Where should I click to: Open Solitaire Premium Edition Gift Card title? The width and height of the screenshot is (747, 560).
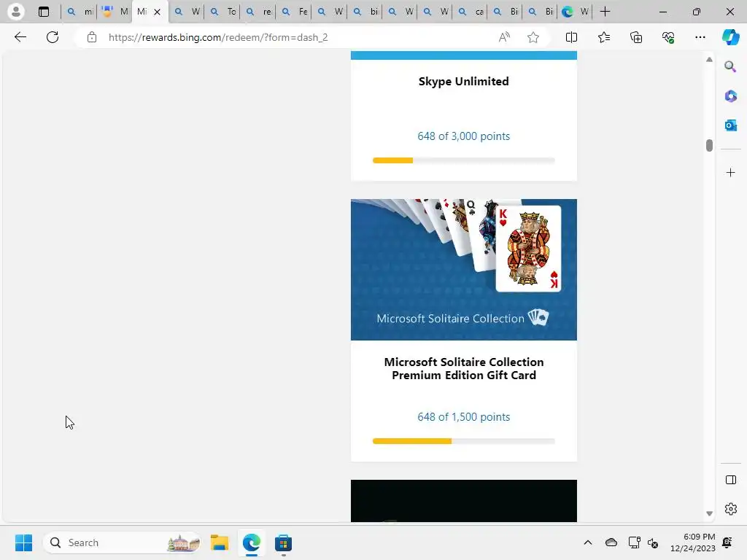point(463,368)
